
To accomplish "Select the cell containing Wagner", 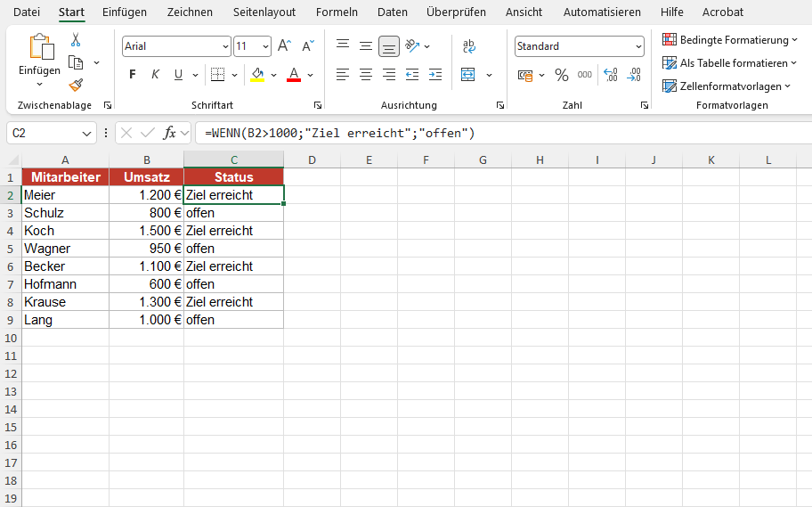I will point(65,249).
